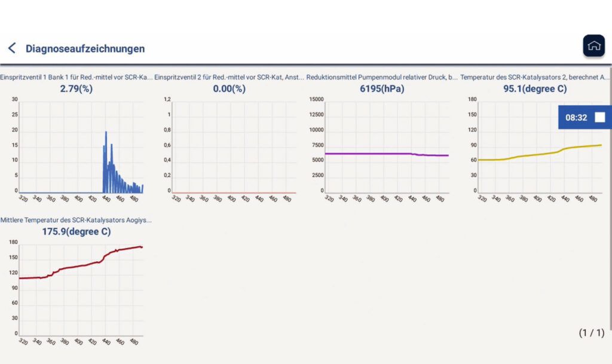The image size is (612, 364).
Task: Stop recording with the white square icon
Action: pos(599,118)
